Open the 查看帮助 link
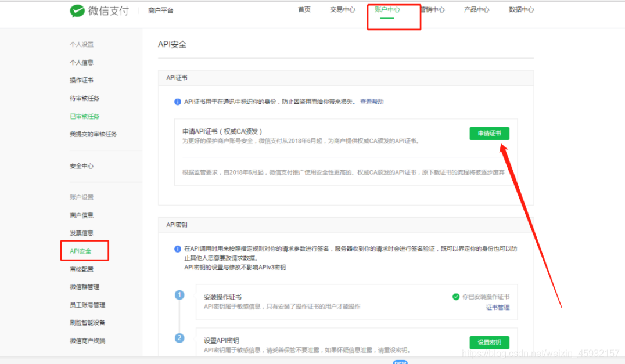 pos(372,102)
